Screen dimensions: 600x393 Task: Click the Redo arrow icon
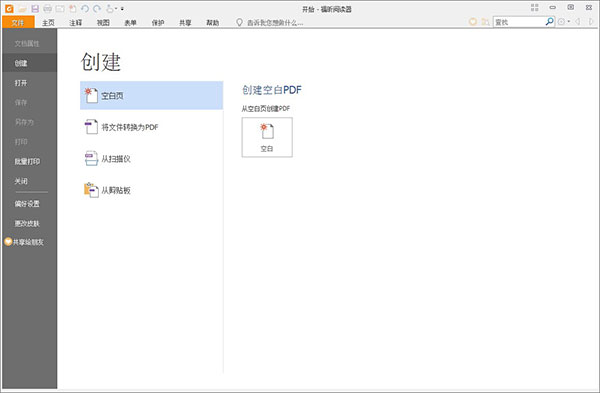[x=97, y=8]
